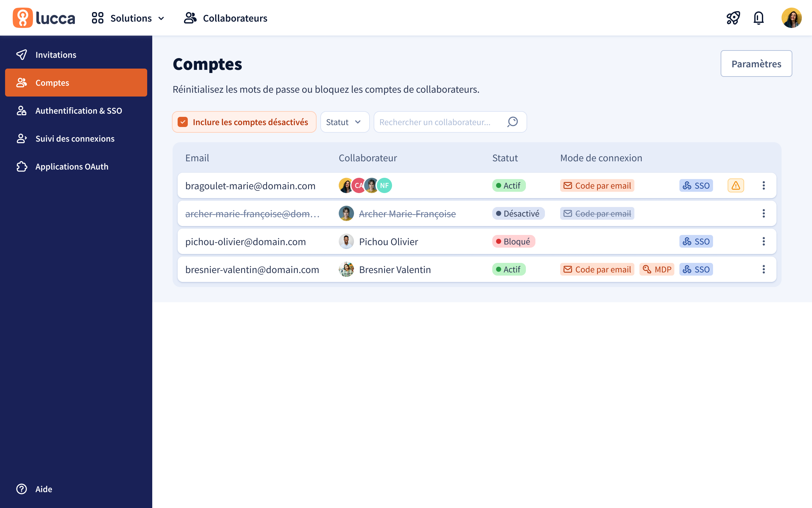This screenshot has height=508, width=812.
Task: Expand the Statut filter dropdown
Action: [344, 122]
